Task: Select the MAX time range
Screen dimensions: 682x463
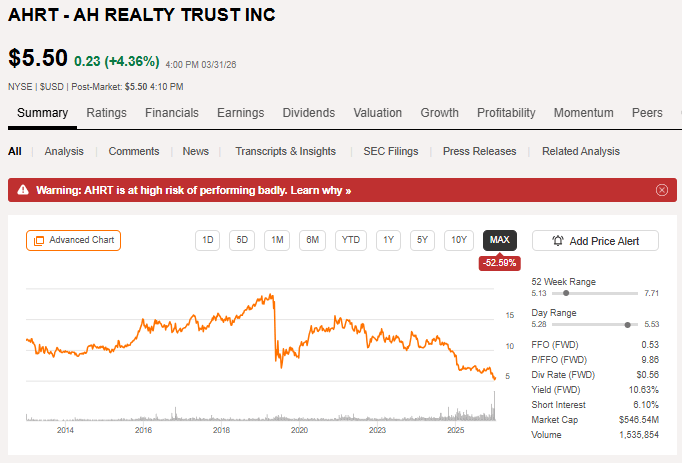Action: 500,240
